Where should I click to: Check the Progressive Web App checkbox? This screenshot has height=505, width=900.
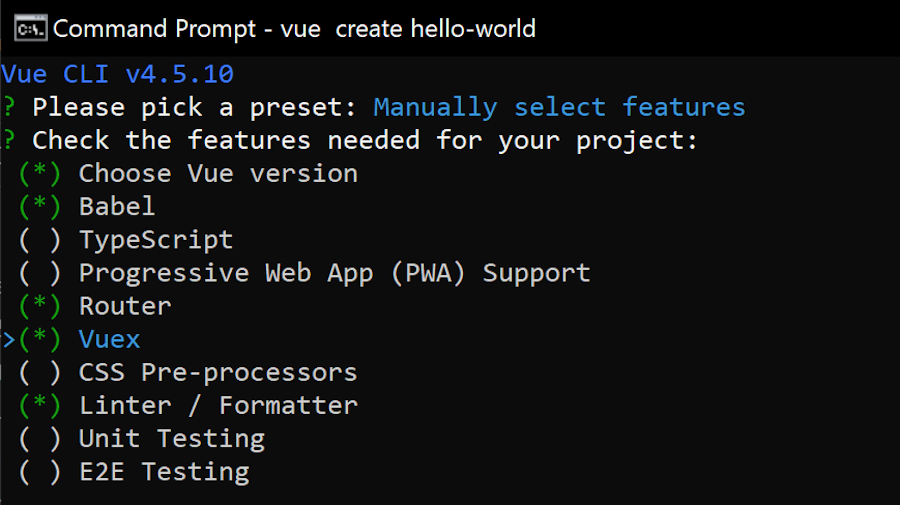click(40, 273)
